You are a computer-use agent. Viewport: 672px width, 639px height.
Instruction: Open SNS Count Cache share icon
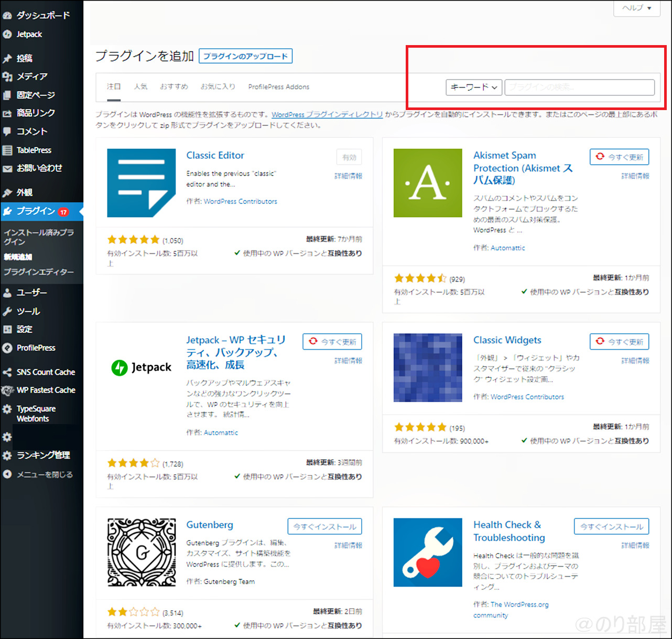(x=7, y=372)
